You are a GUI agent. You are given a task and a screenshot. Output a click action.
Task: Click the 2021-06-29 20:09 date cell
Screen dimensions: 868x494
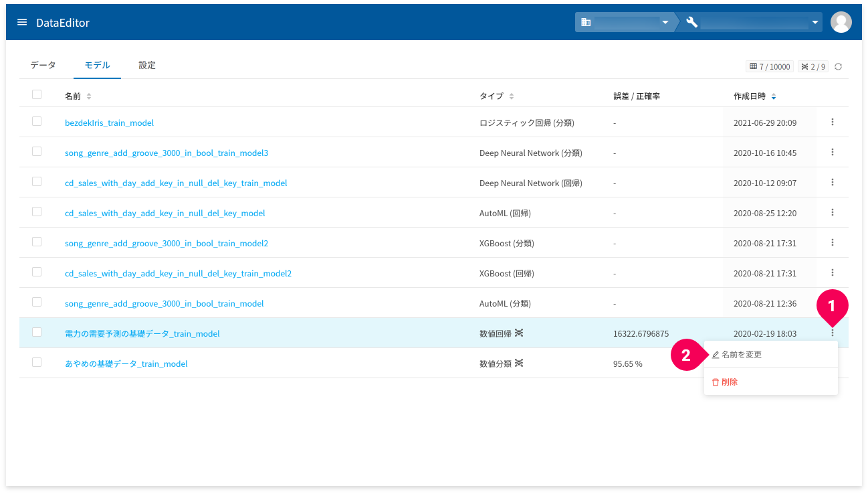click(x=765, y=123)
